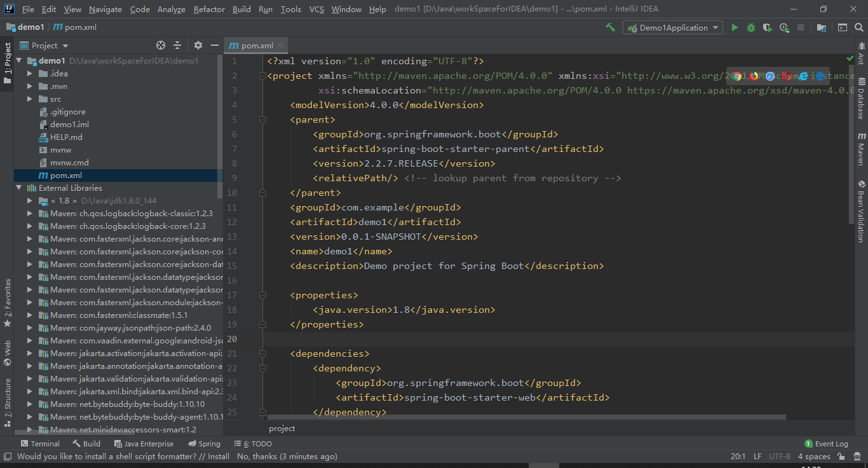Toggle the 2: Favorites tool window
The image size is (868, 468).
click(x=8, y=303)
